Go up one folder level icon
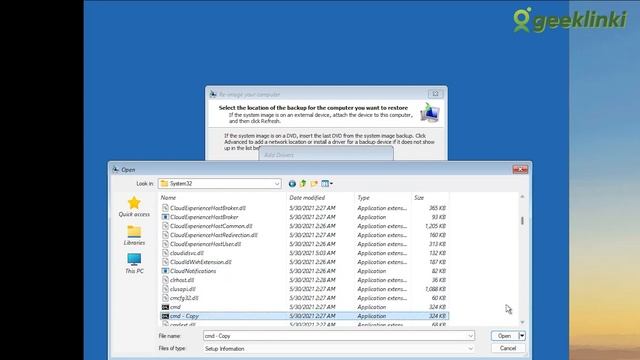 (303, 184)
